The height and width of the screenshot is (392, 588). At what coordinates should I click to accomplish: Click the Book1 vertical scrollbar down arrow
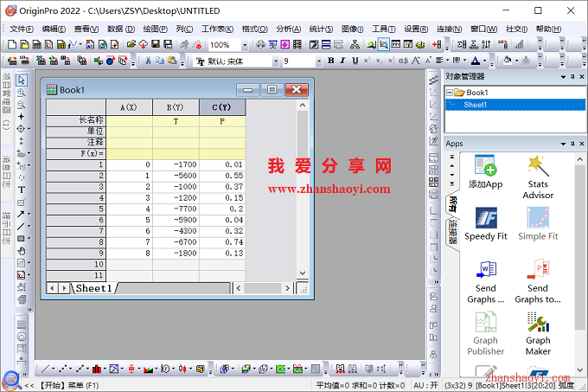pyautogui.click(x=303, y=273)
